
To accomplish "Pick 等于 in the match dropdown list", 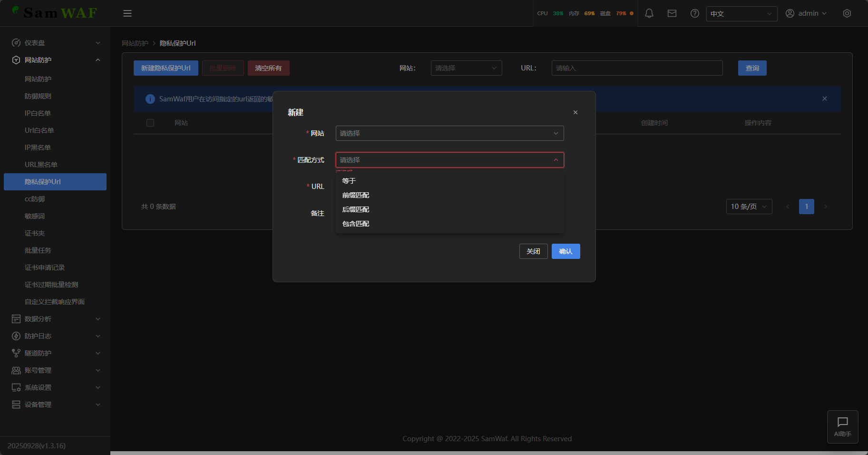I will [x=349, y=181].
